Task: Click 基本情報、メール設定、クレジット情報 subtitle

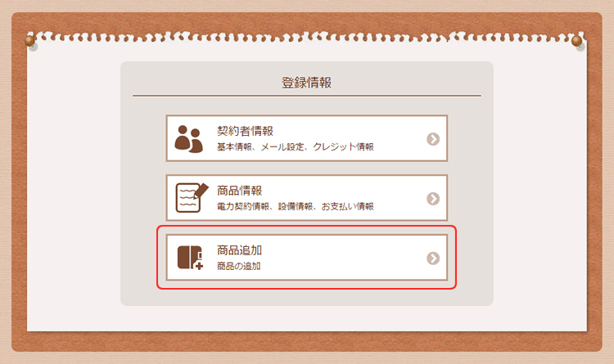Action: [296, 146]
